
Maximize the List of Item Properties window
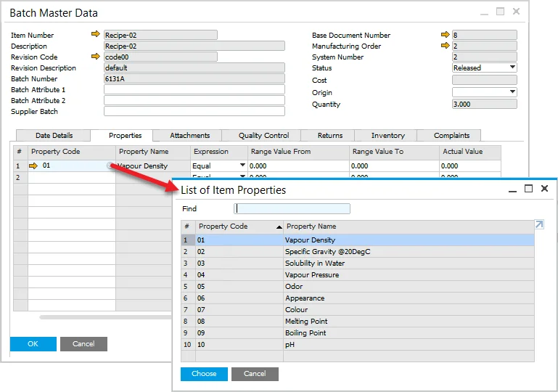click(528, 189)
